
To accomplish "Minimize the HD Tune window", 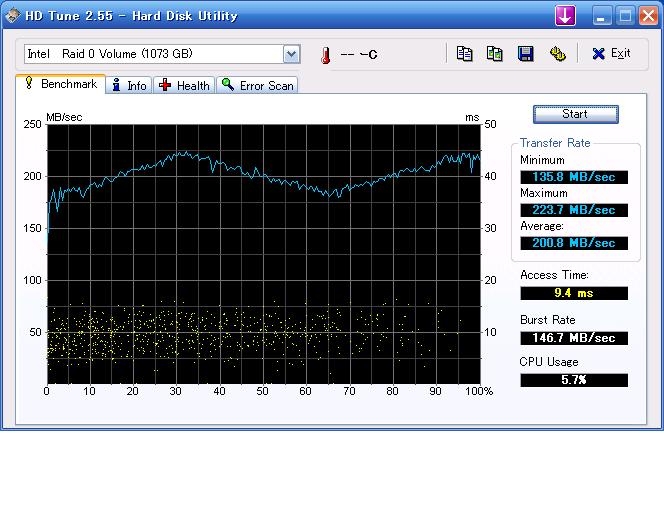I will click(602, 16).
